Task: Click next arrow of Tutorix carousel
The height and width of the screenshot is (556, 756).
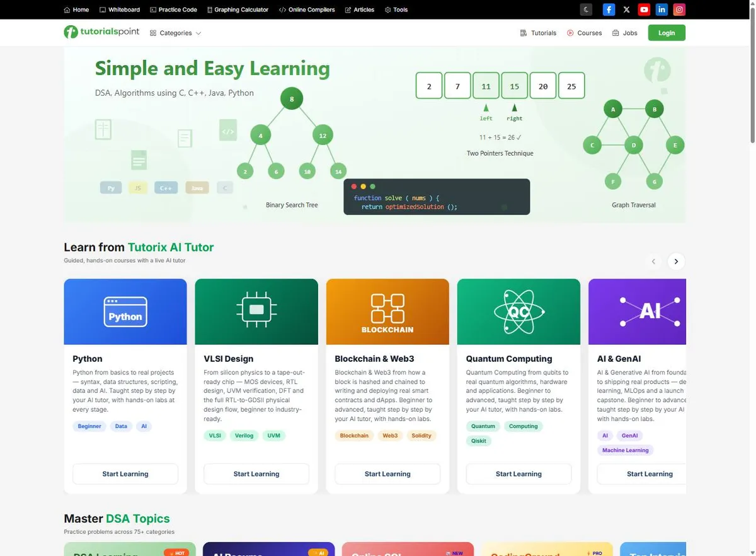Action: [676, 261]
